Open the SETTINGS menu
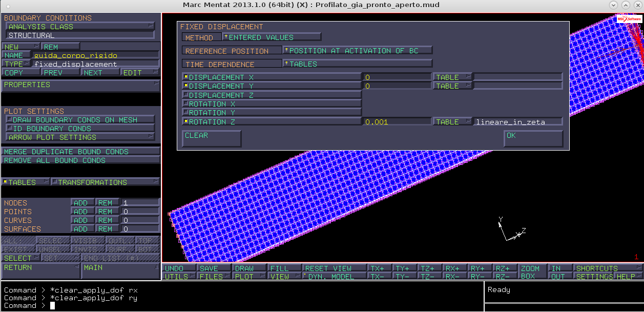The image size is (644, 312). [594, 277]
